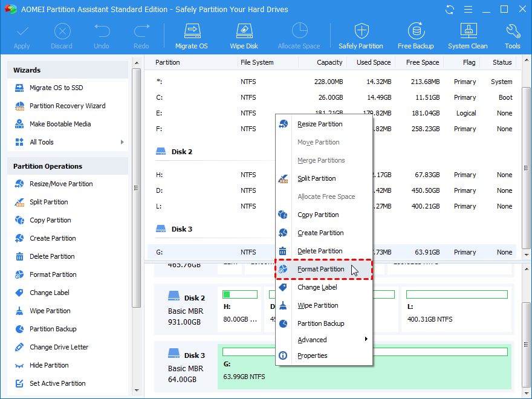Select the C: partition row
532x399 pixels.
(x=332, y=97)
